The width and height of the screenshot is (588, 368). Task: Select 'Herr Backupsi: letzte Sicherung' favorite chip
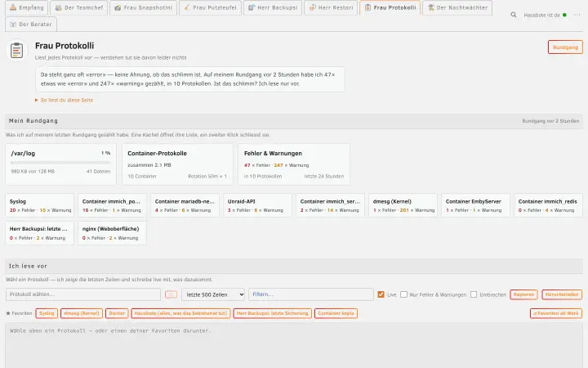point(272,313)
